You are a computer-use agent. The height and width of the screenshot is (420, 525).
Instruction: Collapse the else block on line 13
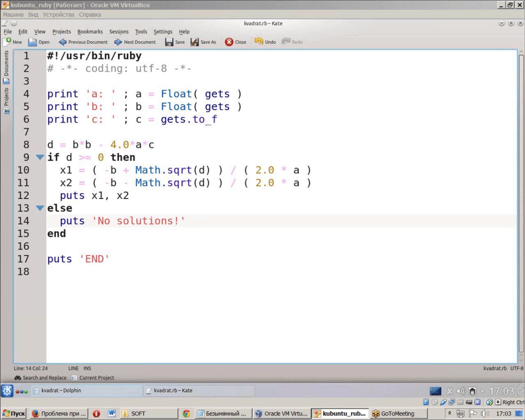tap(40, 208)
